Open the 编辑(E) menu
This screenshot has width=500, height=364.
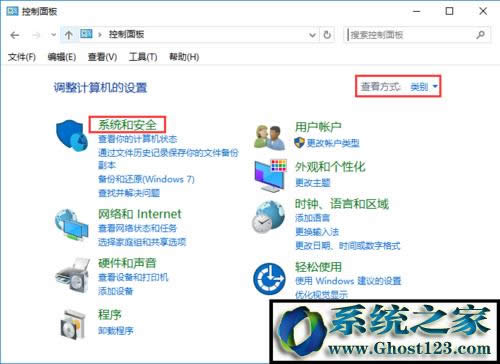click(x=62, y=57)
